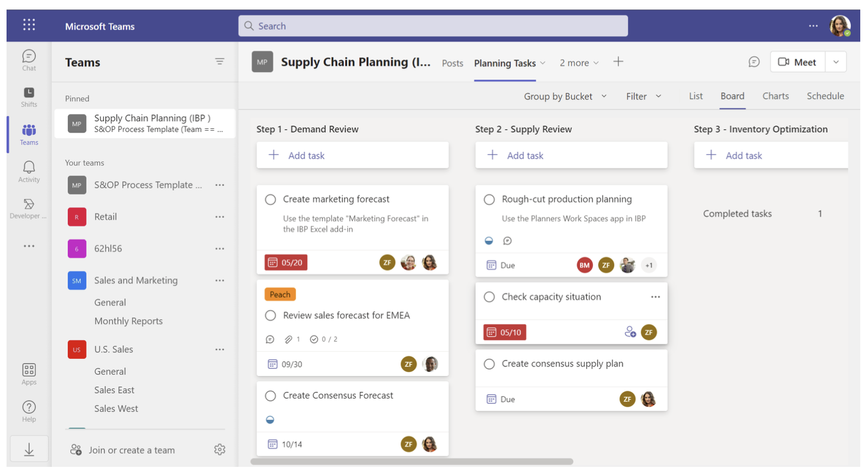Screen dimensions: 868x474
Task: Open profile avatar in top right
Action: 840,26
